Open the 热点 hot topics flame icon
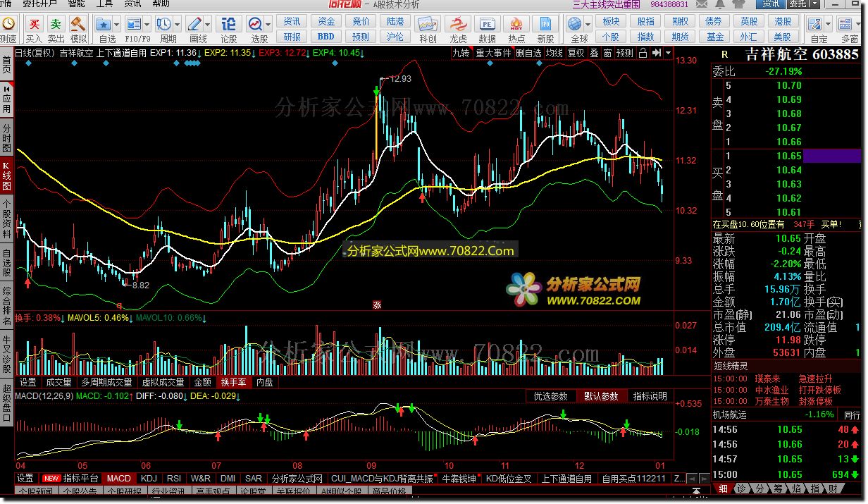The width and height of the screenshot is (868, 504). click(x=516, y=24)
